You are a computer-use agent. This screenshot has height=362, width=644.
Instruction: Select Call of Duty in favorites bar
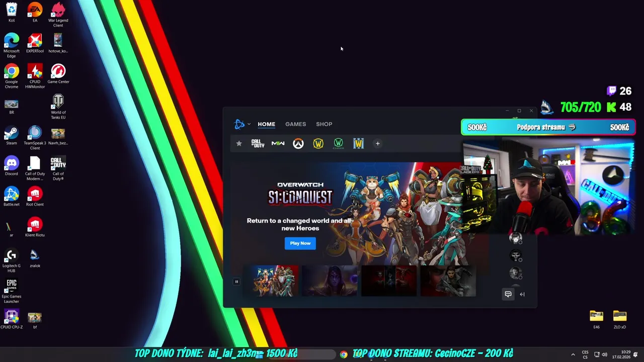[x=258, y=144]
